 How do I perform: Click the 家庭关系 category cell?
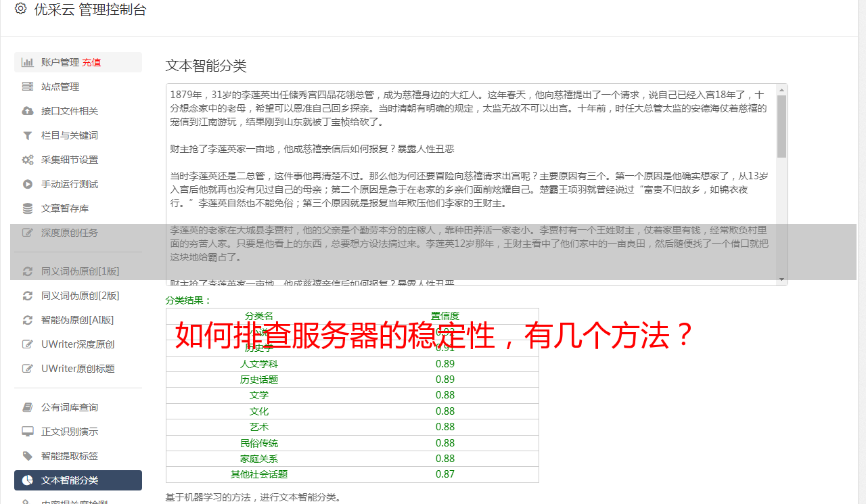259,459
